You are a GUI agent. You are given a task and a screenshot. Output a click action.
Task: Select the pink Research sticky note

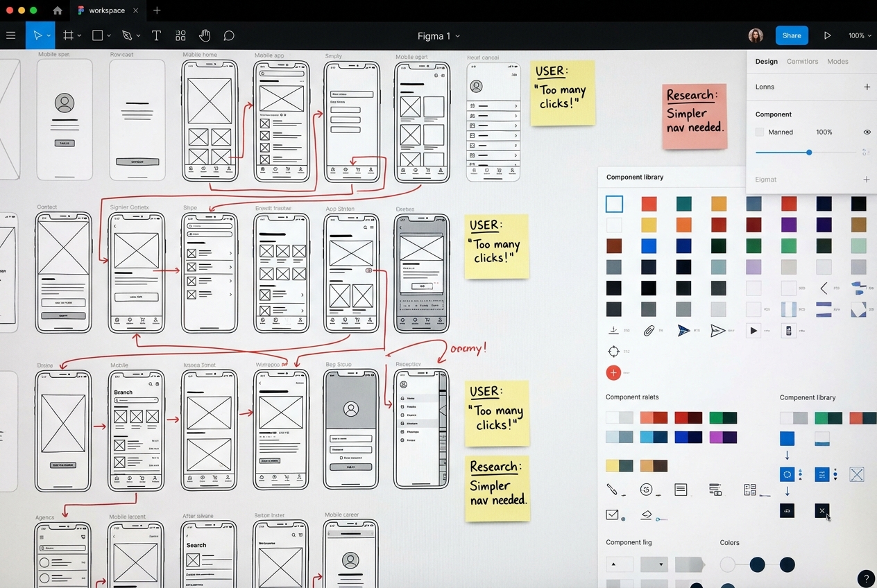(695, 116)
